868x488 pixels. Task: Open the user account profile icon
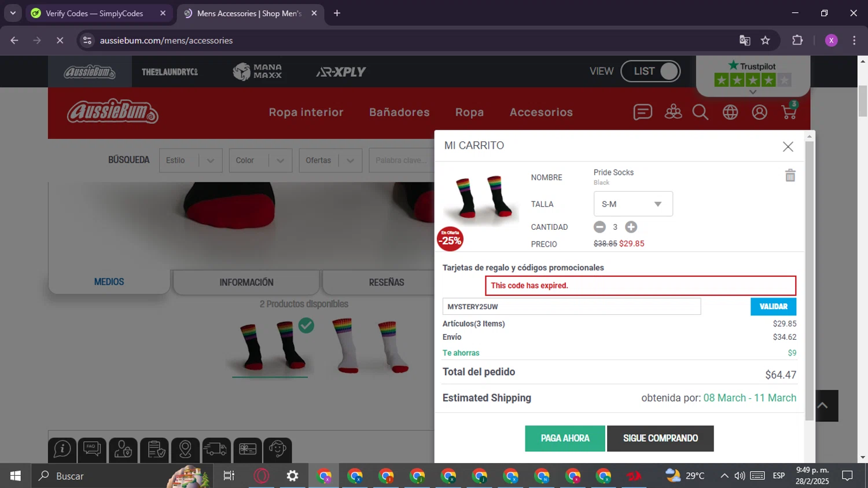[760, 112]
